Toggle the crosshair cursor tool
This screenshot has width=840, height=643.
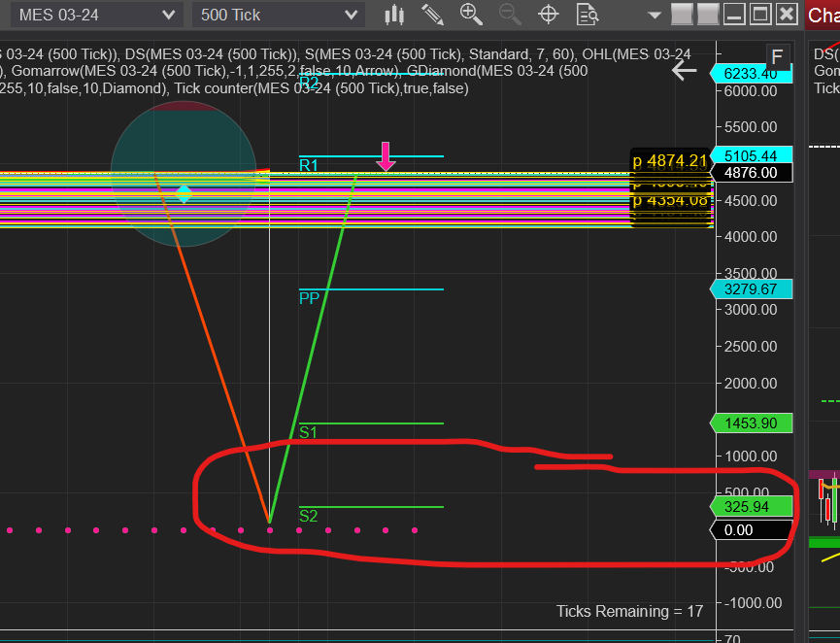[549, 15]
